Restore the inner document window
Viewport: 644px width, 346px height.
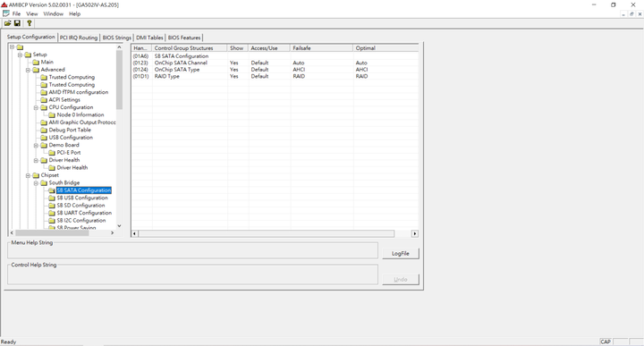click(631, 14)
